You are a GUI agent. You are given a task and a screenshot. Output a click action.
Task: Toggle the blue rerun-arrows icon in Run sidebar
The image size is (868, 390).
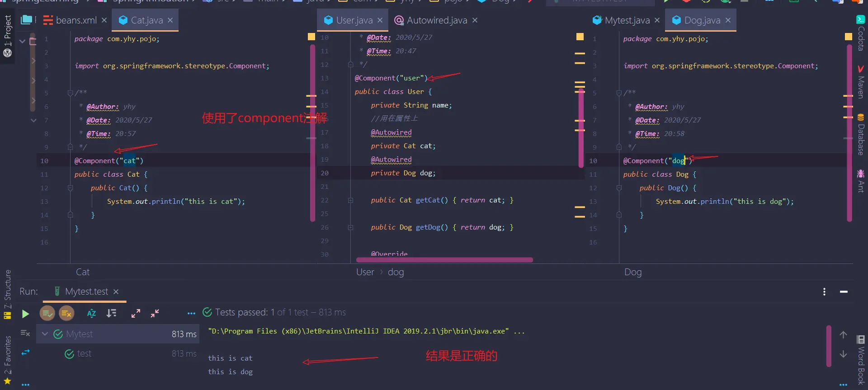[x=25, y=352]
